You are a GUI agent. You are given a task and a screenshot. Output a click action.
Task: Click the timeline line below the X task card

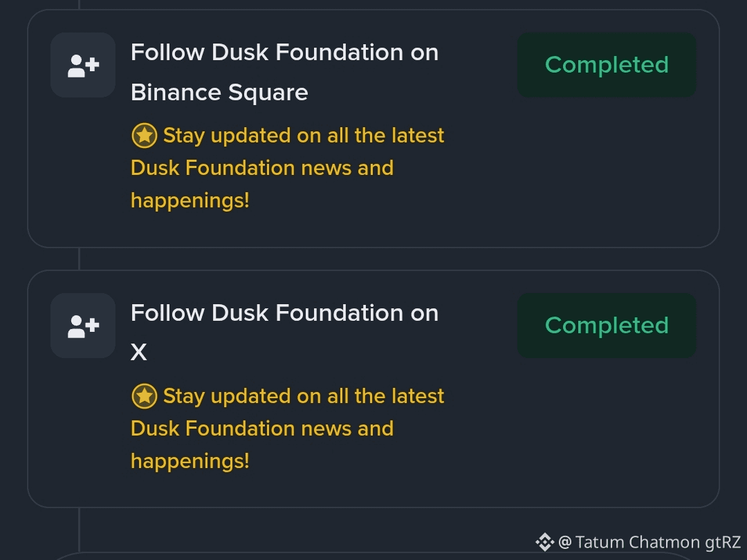[x=80, y=529]
